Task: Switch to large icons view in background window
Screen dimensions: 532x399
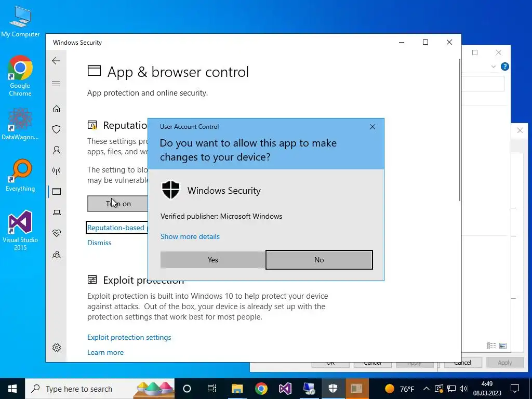Action: tap(503, 345)
